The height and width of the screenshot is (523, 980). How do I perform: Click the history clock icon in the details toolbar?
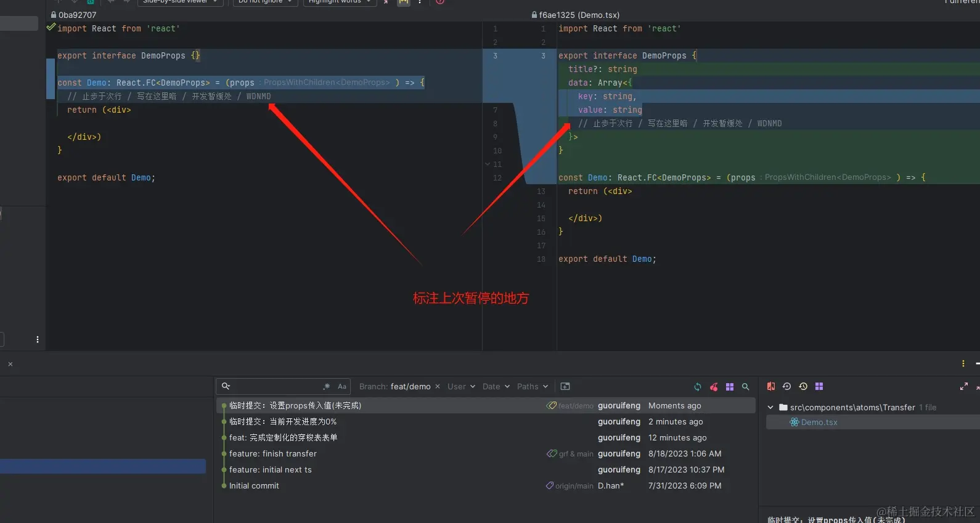click(x=803, y=386)
